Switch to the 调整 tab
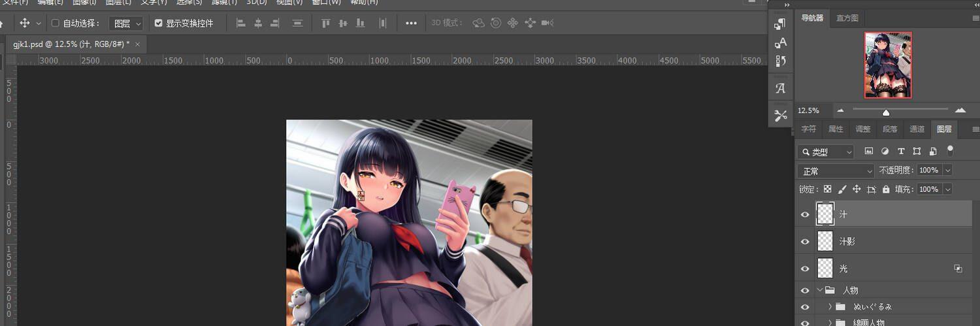The height and width of the screenshot is (326, 980). coord(863,129)
